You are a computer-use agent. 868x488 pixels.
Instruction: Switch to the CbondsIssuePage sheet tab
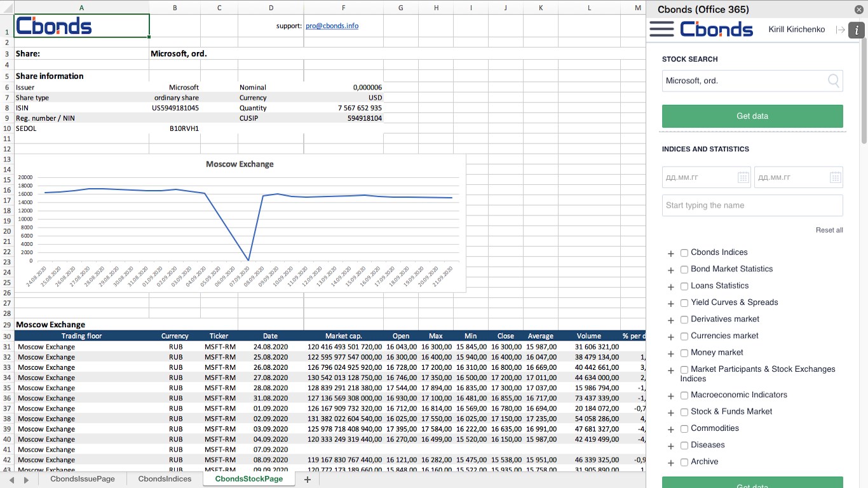click(x=83, y=479)
